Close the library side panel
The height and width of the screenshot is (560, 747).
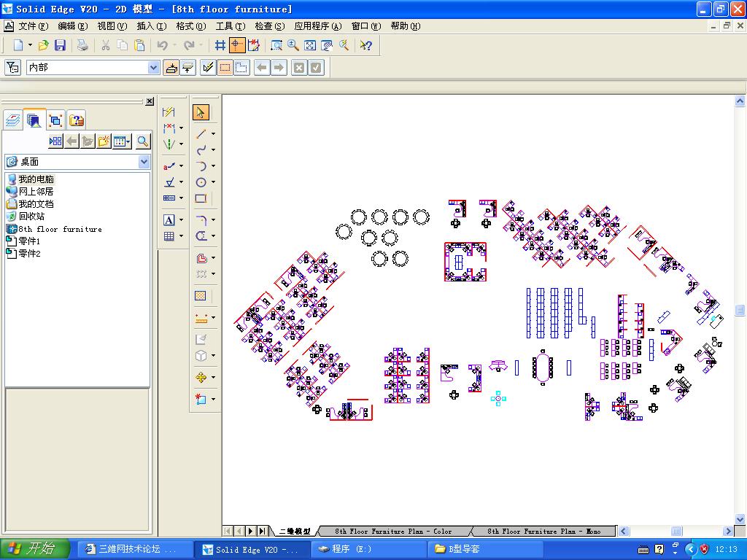click(x=150, y=101)
